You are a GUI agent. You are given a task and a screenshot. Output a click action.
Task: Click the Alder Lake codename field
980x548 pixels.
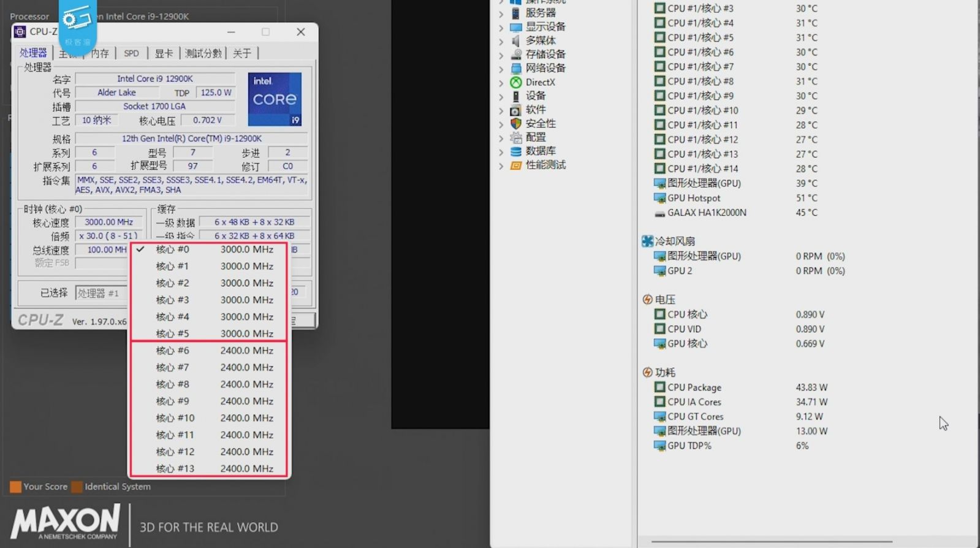(x=116, y=93)
